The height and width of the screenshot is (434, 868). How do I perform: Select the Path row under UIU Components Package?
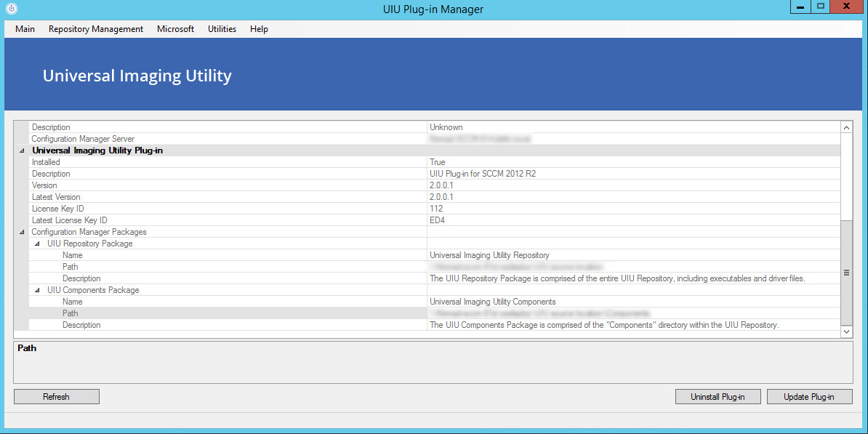click(x=218, y=313)
